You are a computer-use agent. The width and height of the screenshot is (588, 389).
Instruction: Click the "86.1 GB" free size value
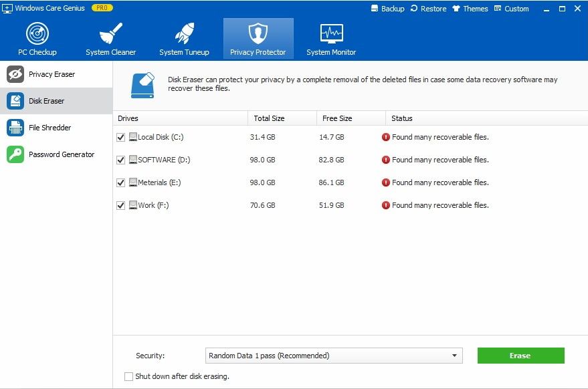(x=332, y=182)
